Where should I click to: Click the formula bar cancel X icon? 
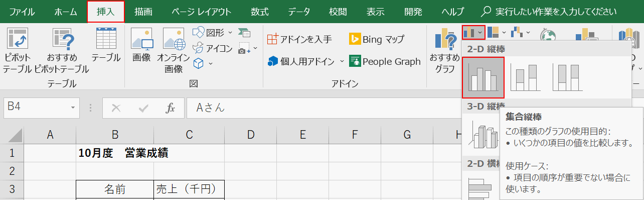point(116,108)
